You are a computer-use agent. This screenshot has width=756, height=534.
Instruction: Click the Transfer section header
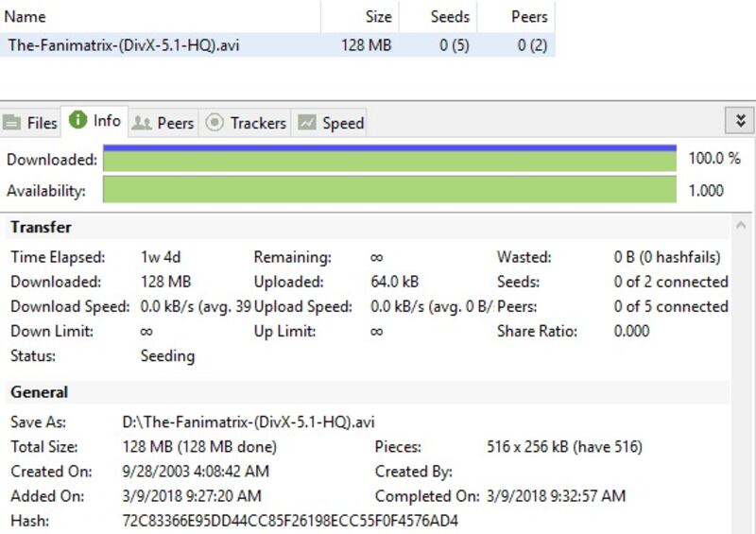(42, 227)
